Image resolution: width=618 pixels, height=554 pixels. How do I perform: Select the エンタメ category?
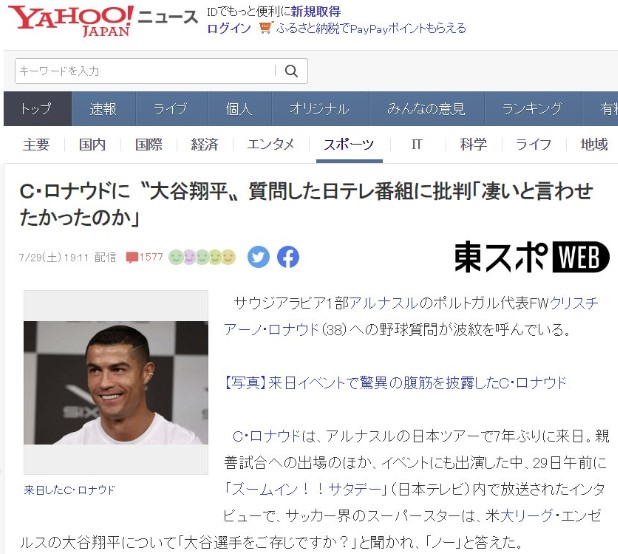click(271, 145)
